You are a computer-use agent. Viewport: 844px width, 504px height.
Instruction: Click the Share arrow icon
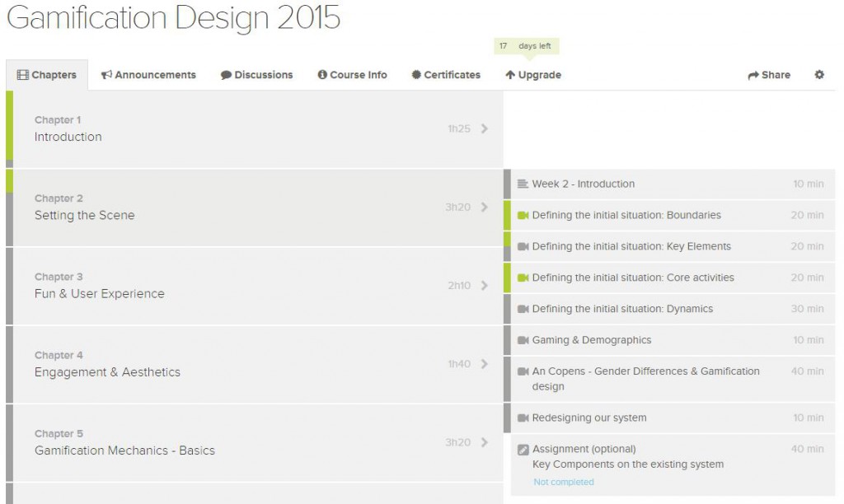pos(753,75)
